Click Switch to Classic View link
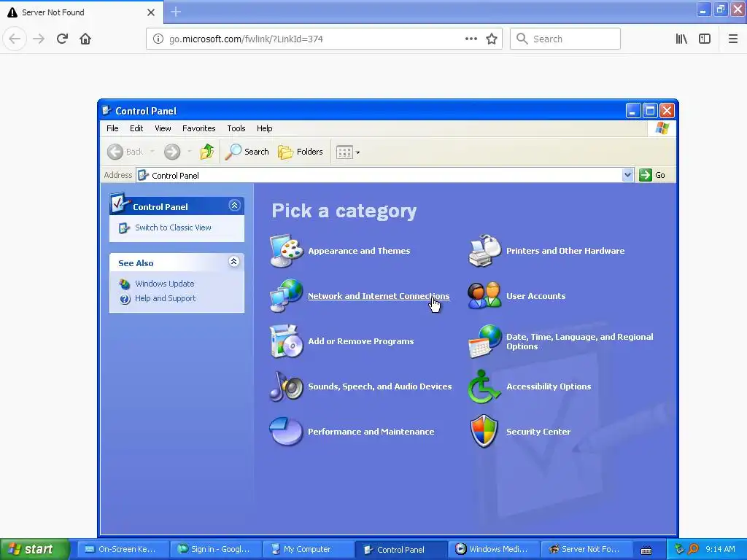This screenshot has height=560, width=747. tap(173, 227)
